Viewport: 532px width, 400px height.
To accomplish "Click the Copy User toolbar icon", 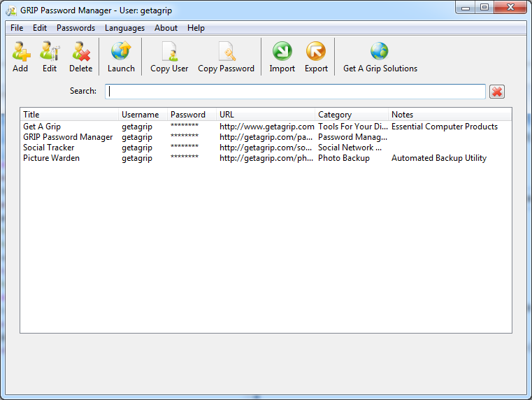I will point(169,52).
